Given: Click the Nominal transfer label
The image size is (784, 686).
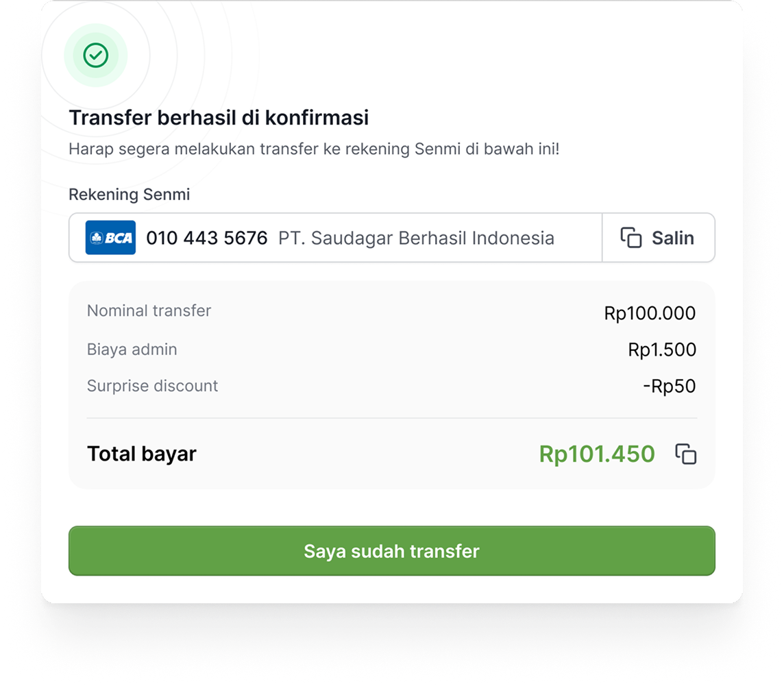Looking at the screenshot, I should (149, 310).
